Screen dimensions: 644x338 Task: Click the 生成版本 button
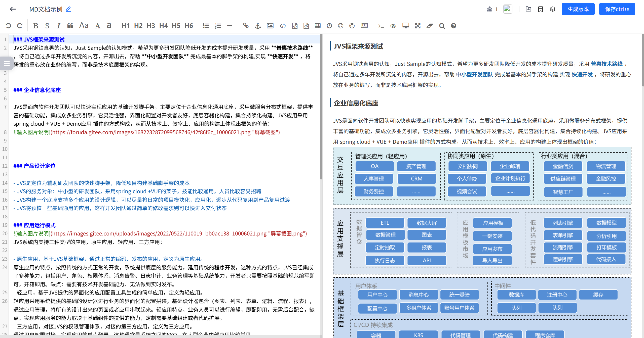pos(578,9)
